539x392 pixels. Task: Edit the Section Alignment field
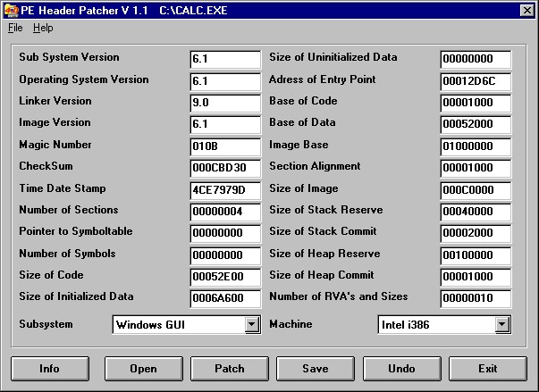(x=476, y=168)
